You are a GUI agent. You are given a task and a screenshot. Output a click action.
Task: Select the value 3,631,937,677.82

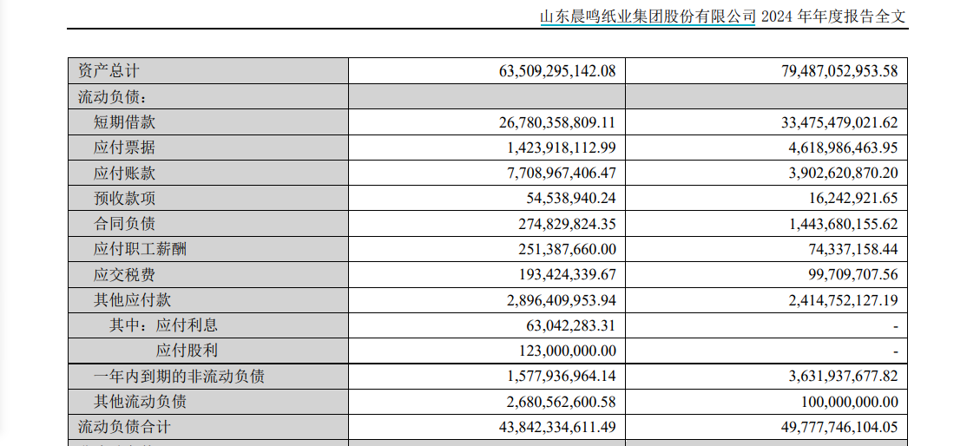(x=843, y=377)
